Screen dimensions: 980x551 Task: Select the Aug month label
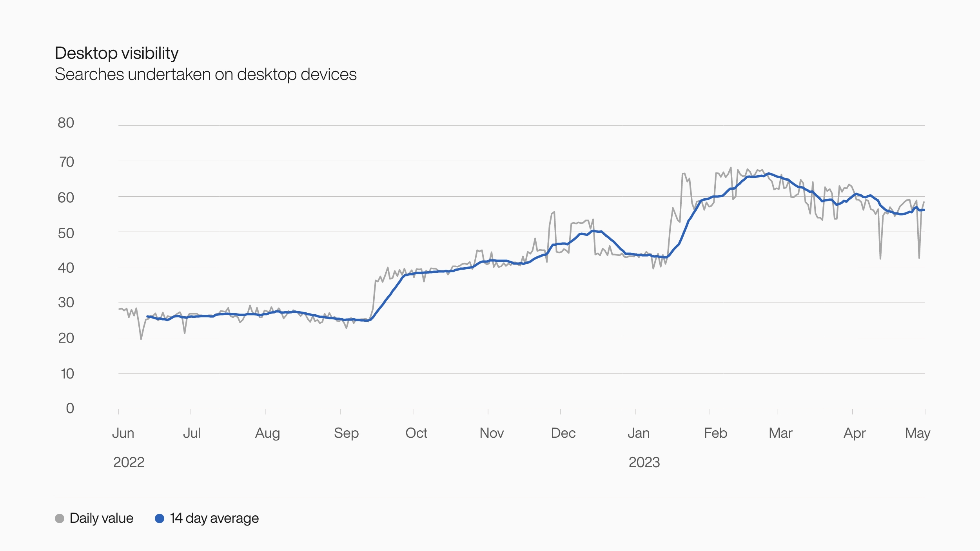[x=267, y=433]
